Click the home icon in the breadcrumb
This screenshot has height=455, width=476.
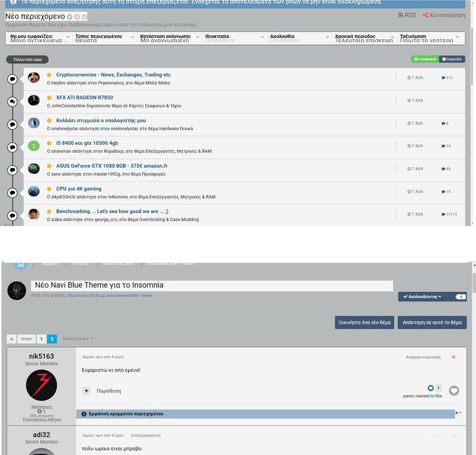click(21, 264)
